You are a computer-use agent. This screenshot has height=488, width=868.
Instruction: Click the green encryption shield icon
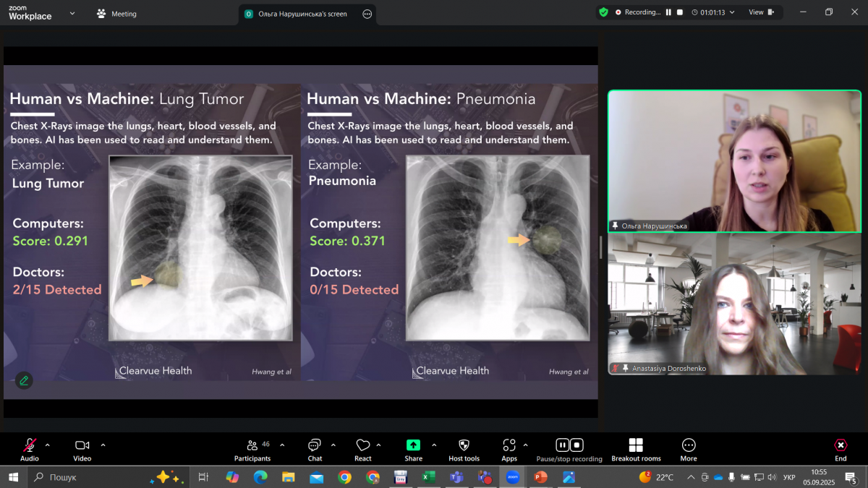[603, 12]
